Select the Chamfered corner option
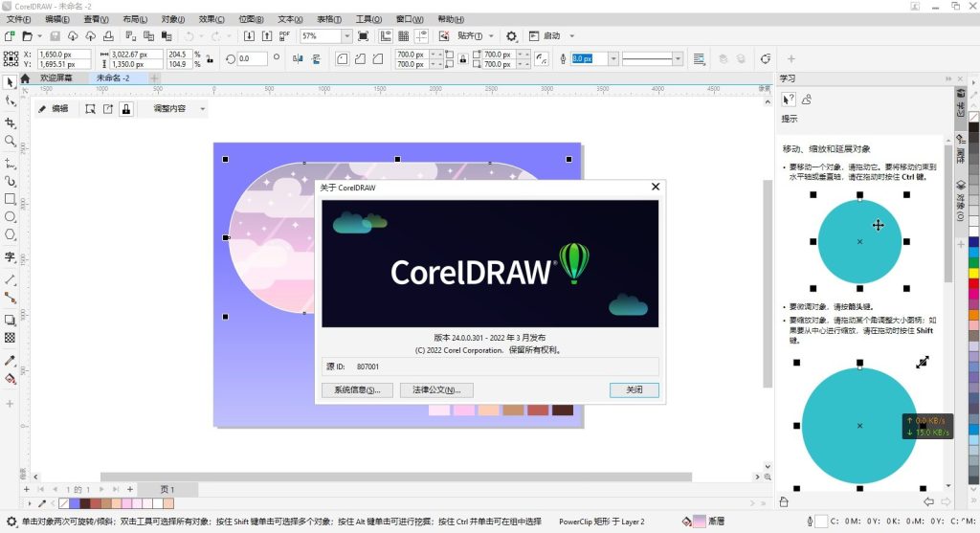Screen dimensions: 980x533 point(377,58)
